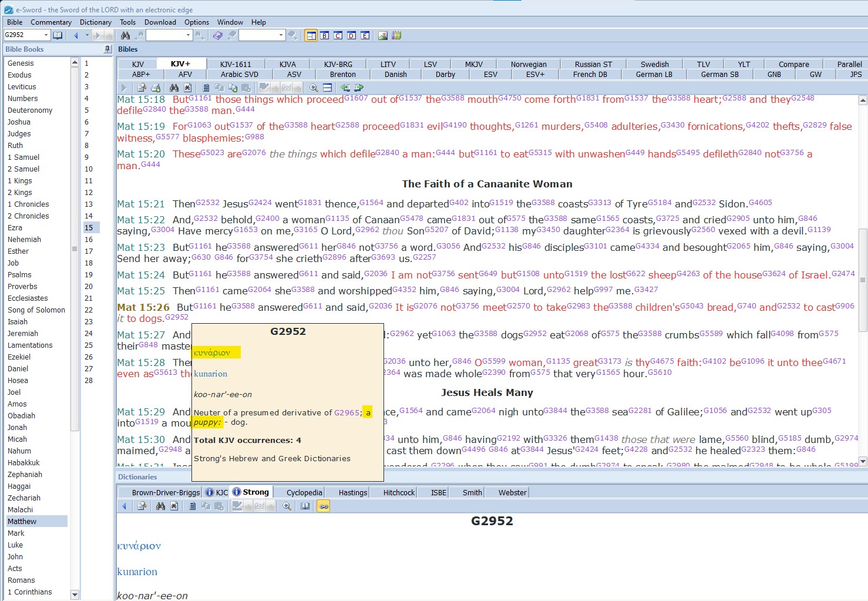The image size is (868, 601).
Task: Switch to the KJV-1611 Bible tab
Action: [235, 64]
